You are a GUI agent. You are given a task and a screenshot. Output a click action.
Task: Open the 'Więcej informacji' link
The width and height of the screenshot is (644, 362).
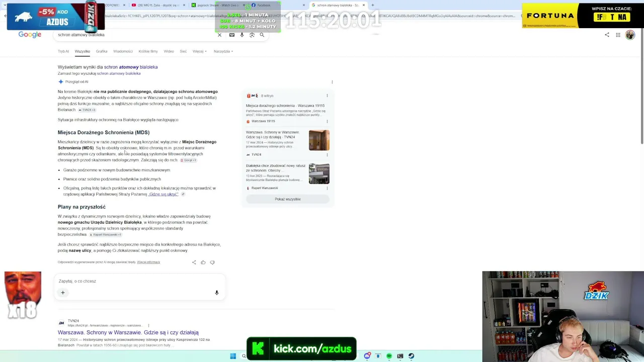[148, 262]
